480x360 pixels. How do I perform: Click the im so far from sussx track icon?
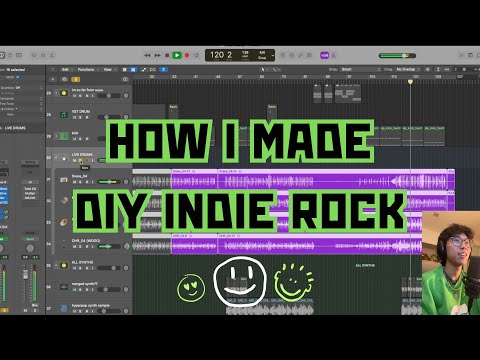(x=64, y=93)
